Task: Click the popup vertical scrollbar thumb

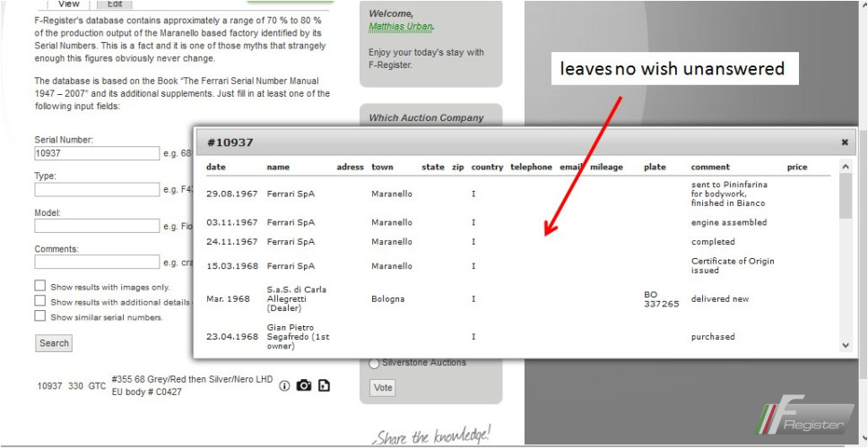Action: (846, 196)
